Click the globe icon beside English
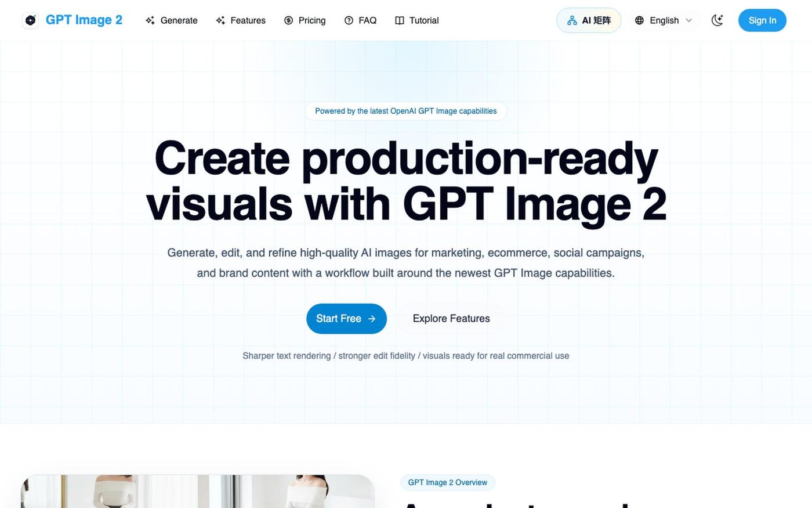The height and width of the screenshot is (508, 812). pyautogui.click(x=639, y=20)
